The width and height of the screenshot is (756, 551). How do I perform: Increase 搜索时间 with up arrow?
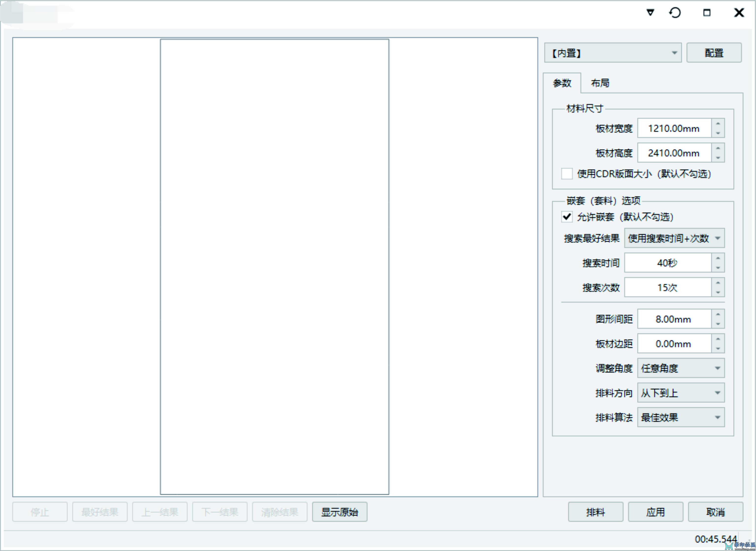coord(718,258)
